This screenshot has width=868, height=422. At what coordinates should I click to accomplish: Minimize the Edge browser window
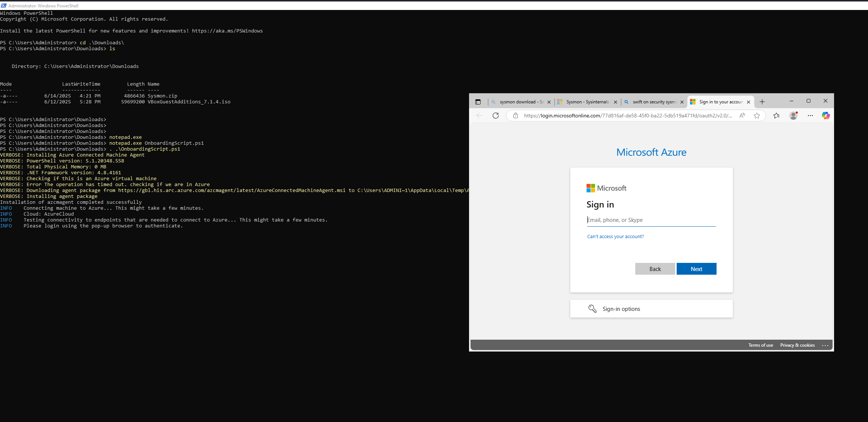tap(792, 101)
